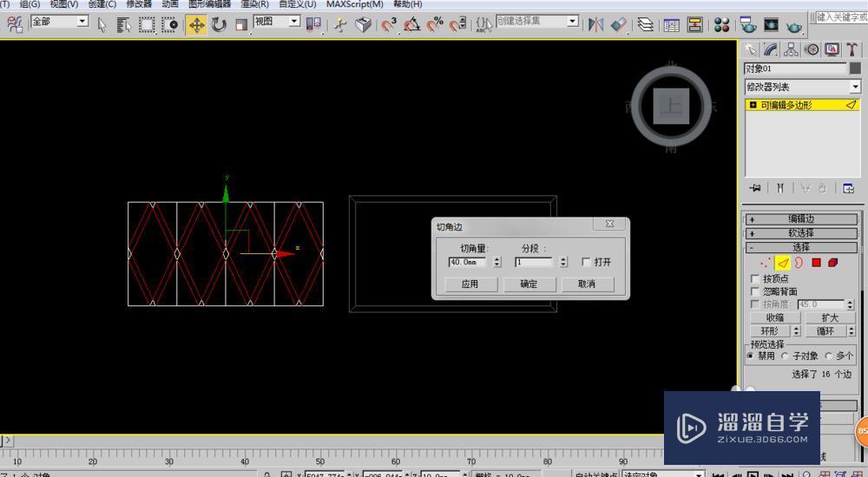Click 确定 in the chamfer dialog

528,284
